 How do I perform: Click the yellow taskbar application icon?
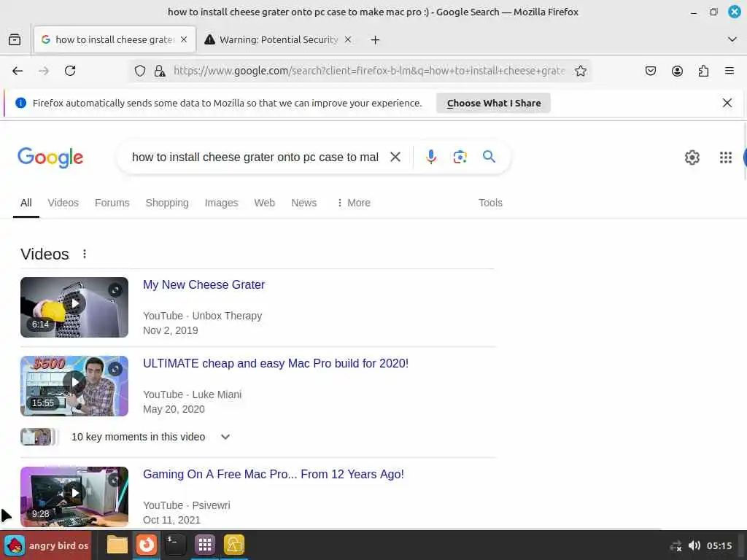(234, 545)
